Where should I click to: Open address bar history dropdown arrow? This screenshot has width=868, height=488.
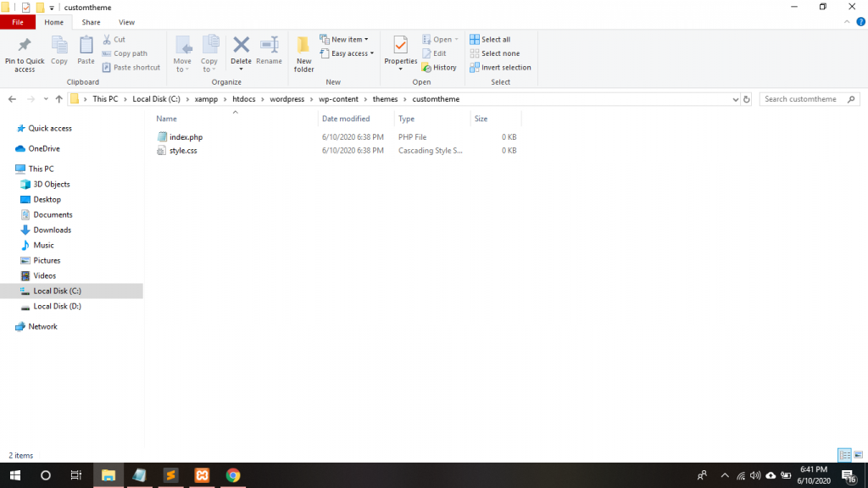pyautogui.click(x=735, y=99)
